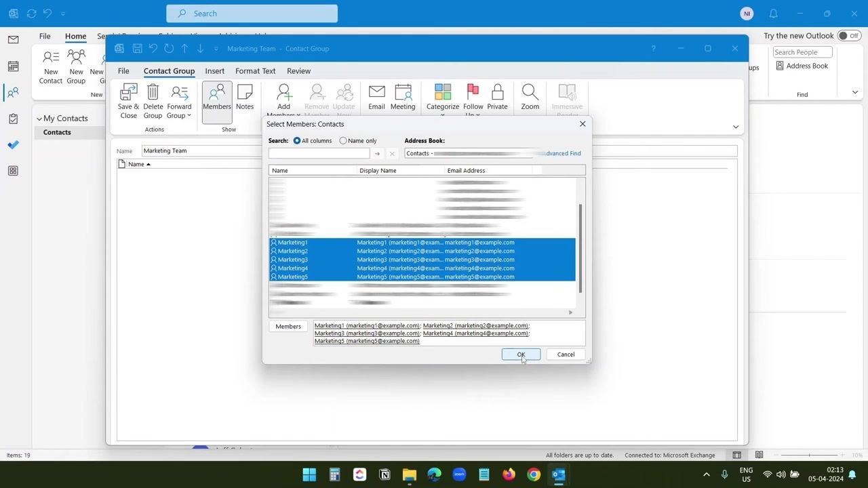This screenshot has width=868, height=488.
Task: Click OK in Select Members dialog
Action: 521,354
